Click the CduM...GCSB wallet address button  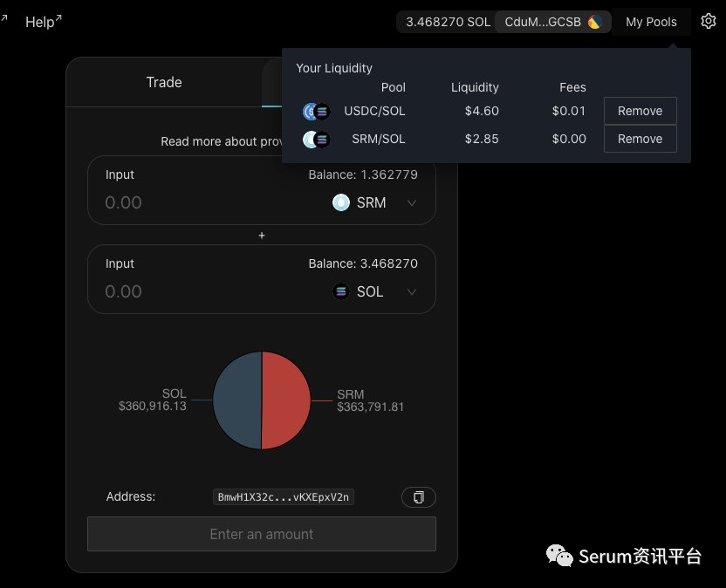coord(553,22)
